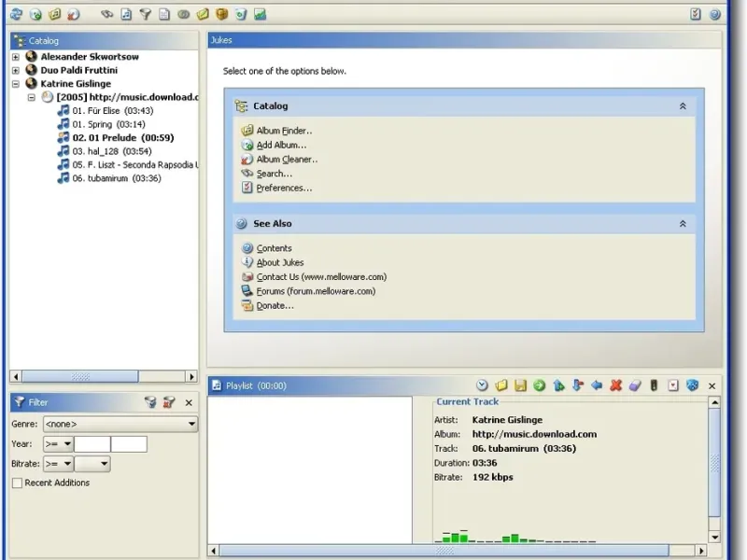Click the first Year input field
The height and width of the screenshot is (560, 747).
click(x=92, y=444)
